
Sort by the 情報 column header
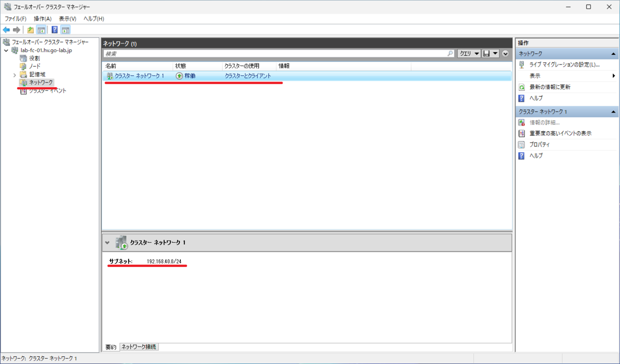[x=344, y=66]
